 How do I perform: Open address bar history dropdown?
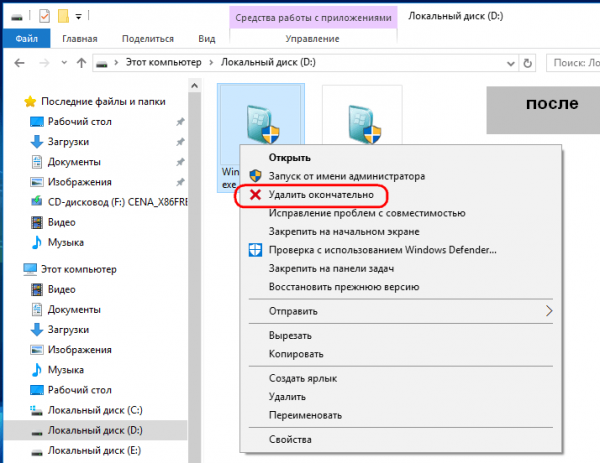point(510,64)
